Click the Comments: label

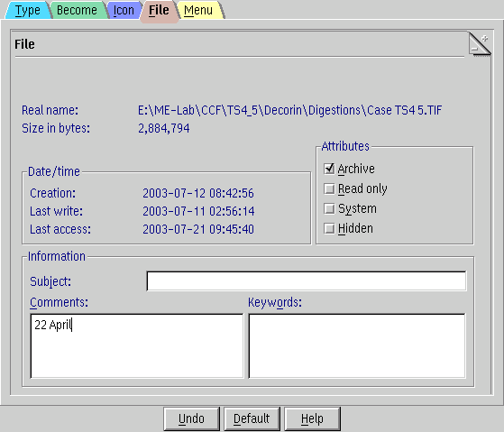pyautogui.click(x=59, y=302)
